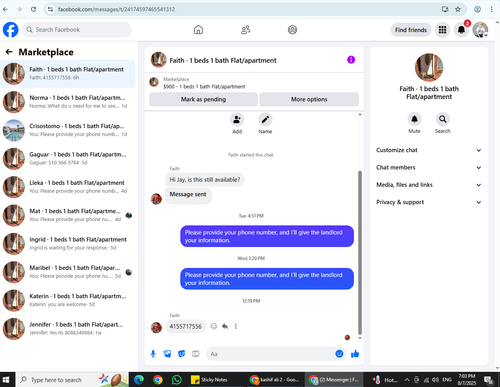Screen dimensions: 500x387
Task: React to the 4155717556 message
Action: coord(214,326)
